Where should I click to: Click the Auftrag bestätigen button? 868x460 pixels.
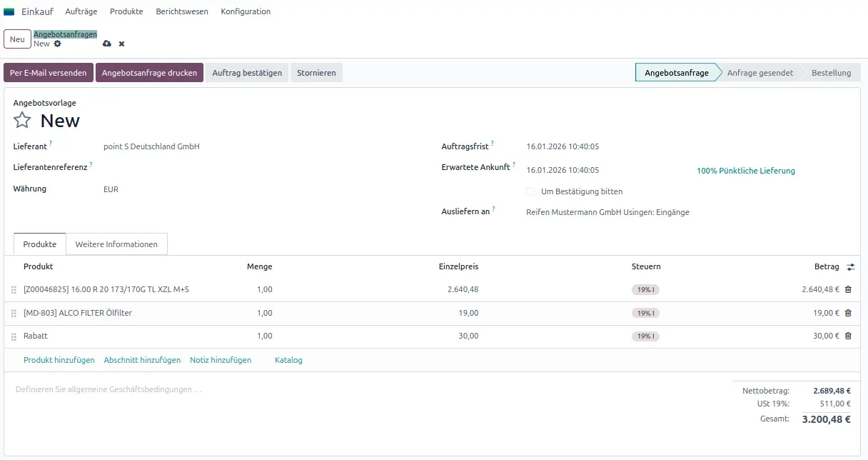tap(247, 73)
